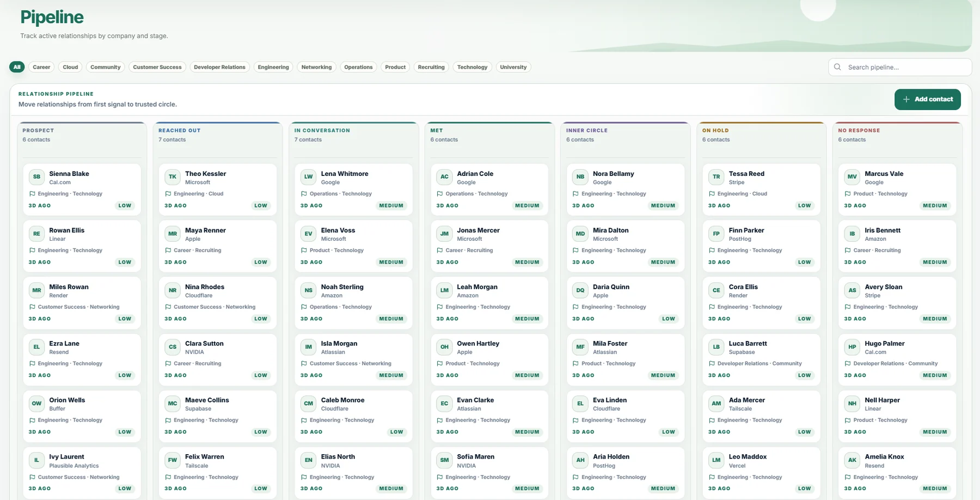This screenshot has height=500, width=980.
Task: Open Maeve Collins contact card
Action: [x=218, y=416]
